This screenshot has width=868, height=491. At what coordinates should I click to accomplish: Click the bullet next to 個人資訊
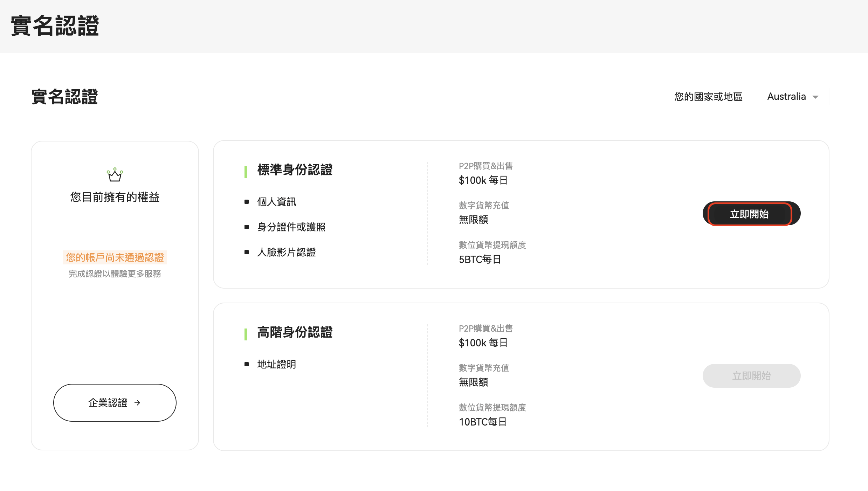point(247,202)
